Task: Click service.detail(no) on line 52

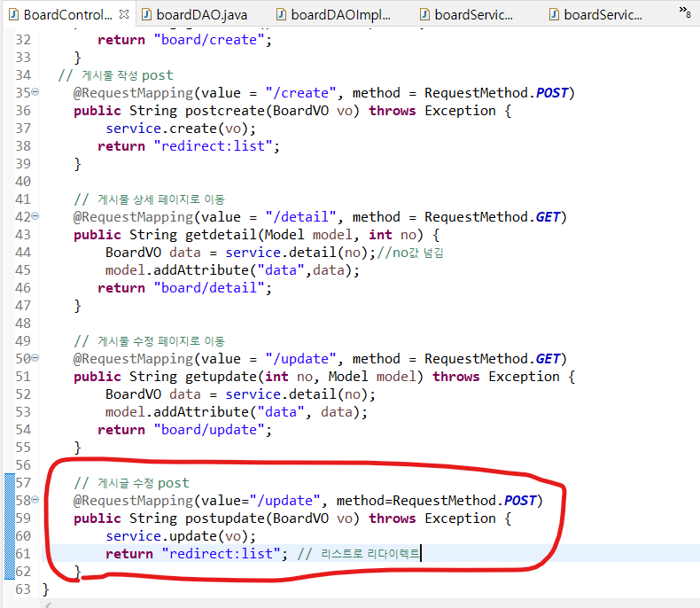Action: 297,394
